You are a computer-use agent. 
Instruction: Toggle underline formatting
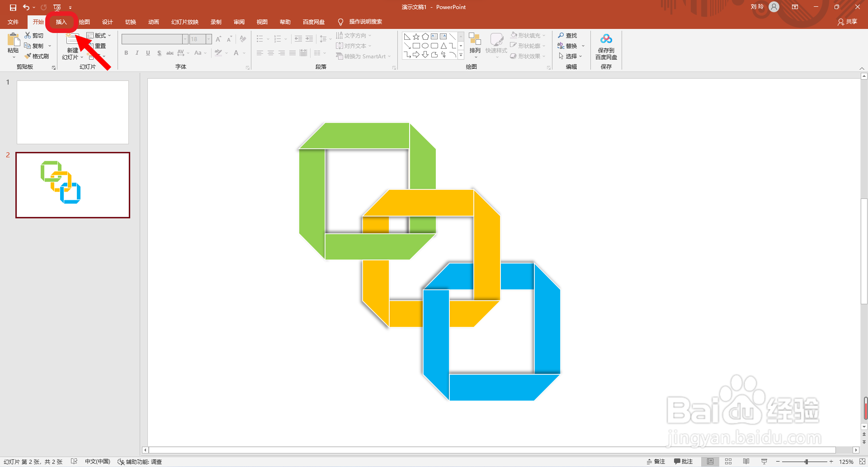148,53
